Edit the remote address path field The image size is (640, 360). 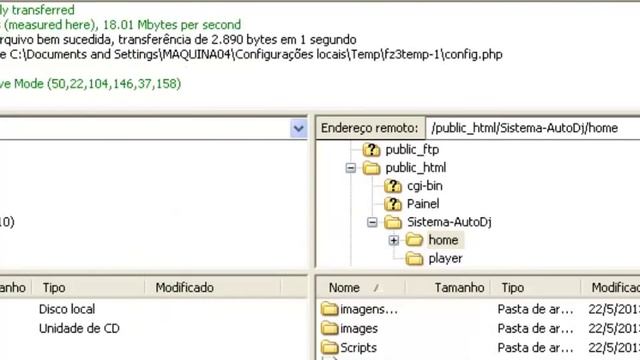pos(533,128)
